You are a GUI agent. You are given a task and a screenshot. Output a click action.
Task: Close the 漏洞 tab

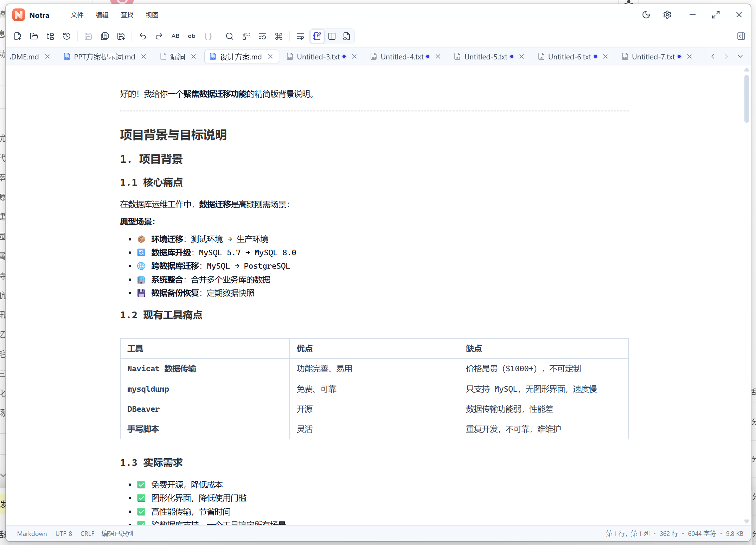coord(194,57)
